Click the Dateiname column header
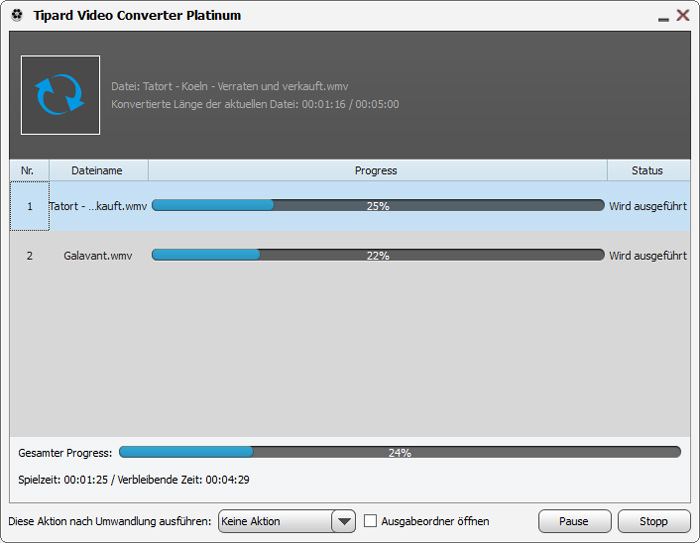Image resolution: width=700 pixels, height=543 pixels. coord(99,170)
